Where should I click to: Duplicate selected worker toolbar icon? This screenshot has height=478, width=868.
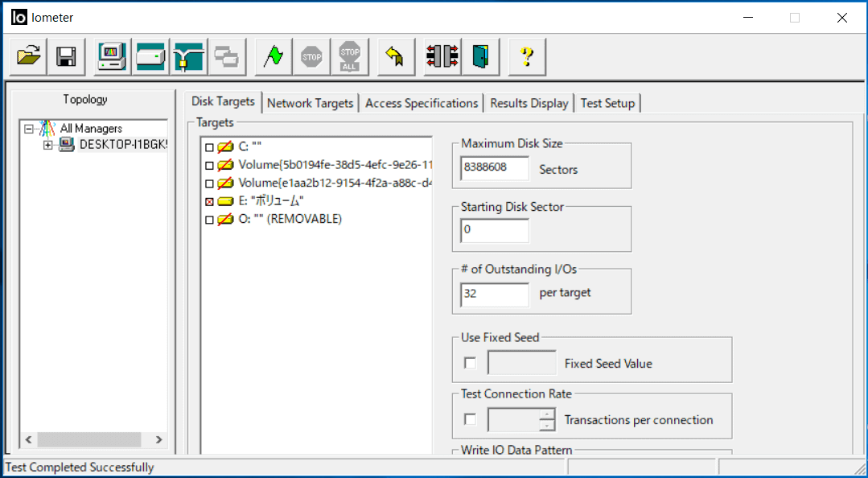click(228, 56)
